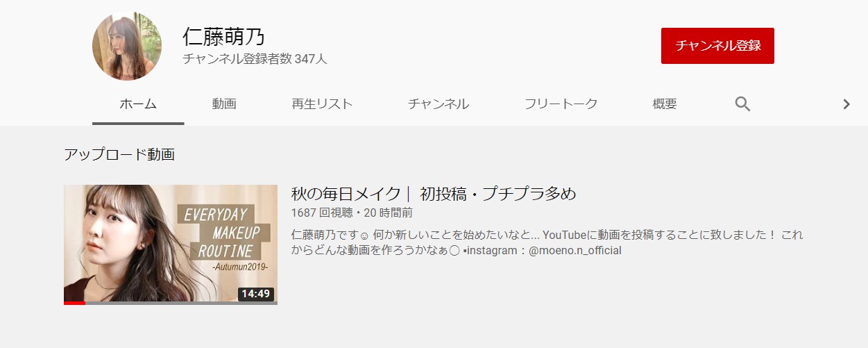Switch to the ホーム tab
The height and width of the screenshot is (348, 868).
[x=138, y=104]
